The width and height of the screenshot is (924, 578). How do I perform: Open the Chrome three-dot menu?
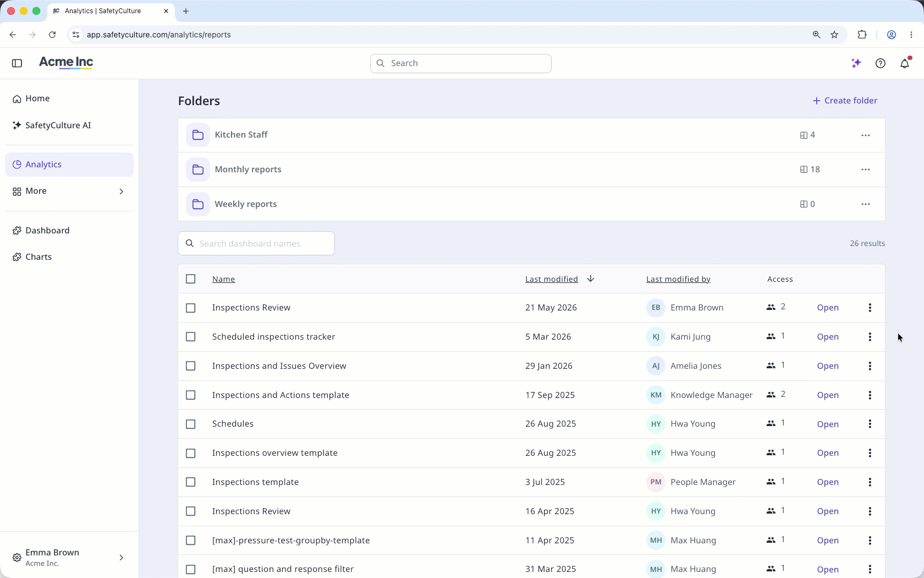click(x=911, y=35)
